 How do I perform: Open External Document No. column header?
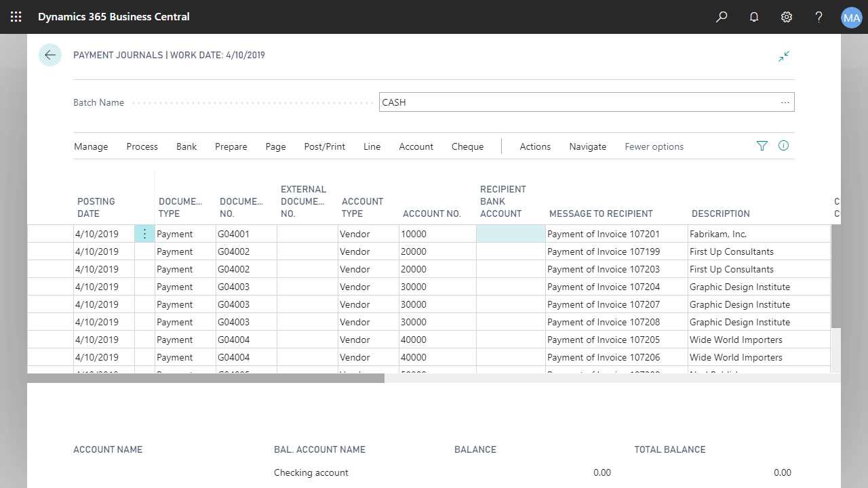coord(304,201)
